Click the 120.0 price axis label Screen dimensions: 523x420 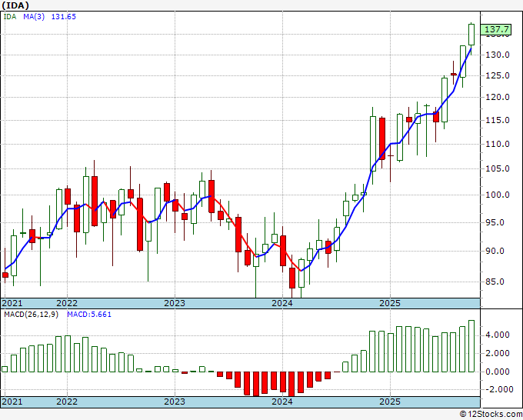point(498,98)
